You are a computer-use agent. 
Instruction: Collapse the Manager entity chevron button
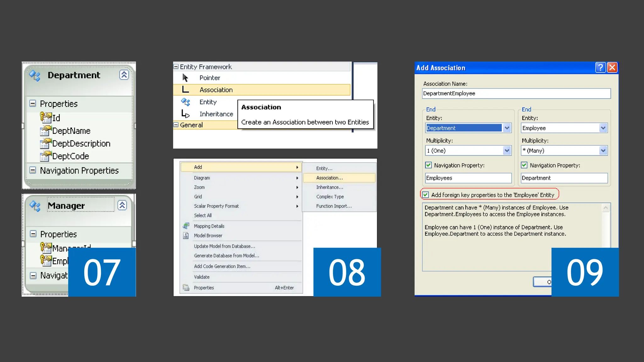pos(122,205)
